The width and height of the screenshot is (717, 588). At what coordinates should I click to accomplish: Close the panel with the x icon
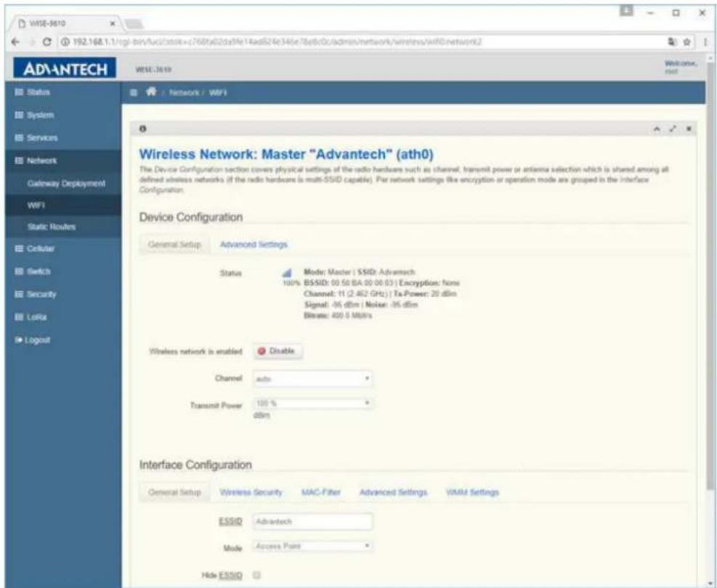tap(688, 129)
